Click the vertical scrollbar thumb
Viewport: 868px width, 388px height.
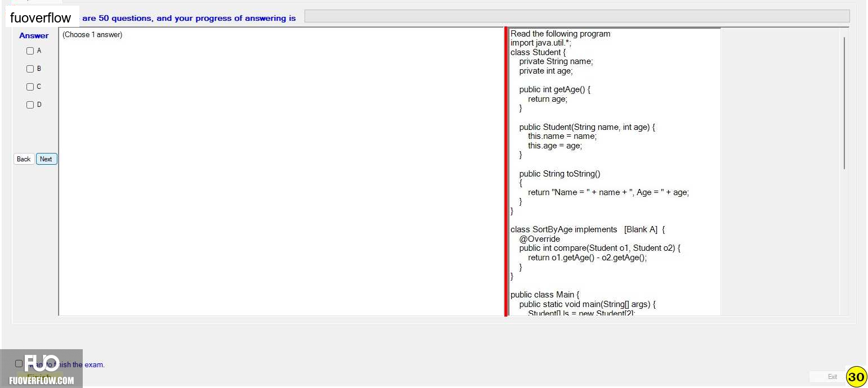(844, 103)
